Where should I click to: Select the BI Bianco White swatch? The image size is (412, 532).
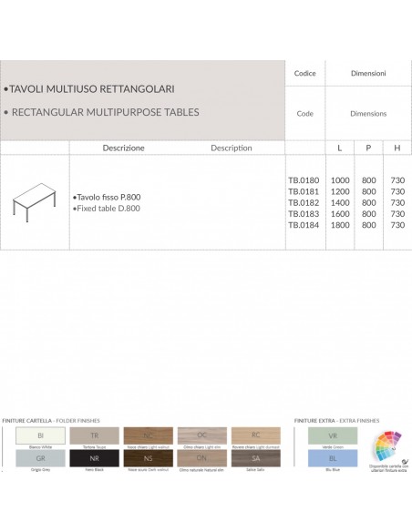pos(40,435)
